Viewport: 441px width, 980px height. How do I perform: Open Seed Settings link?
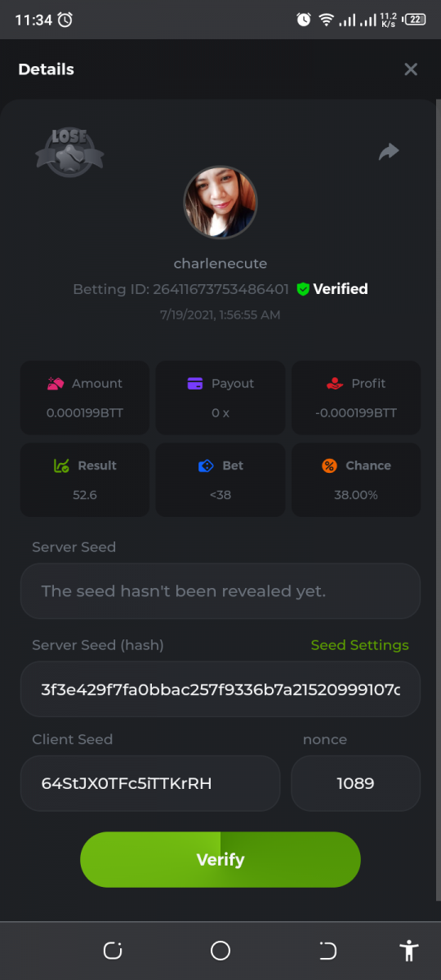click(359, 645)
